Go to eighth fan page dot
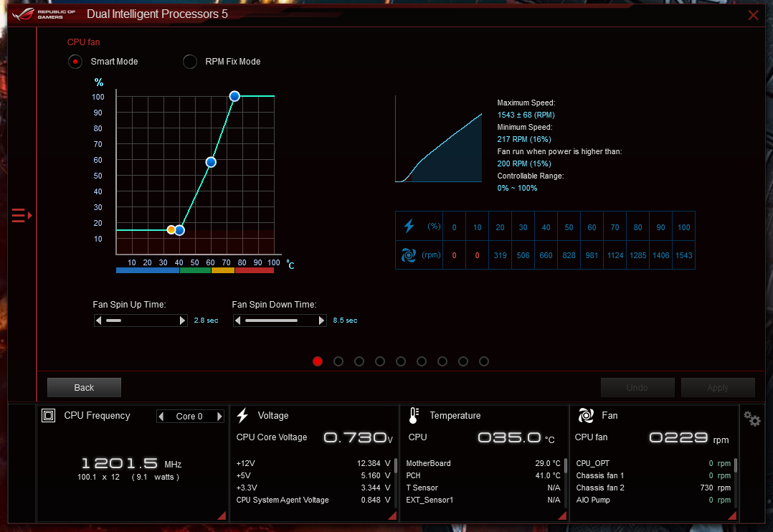Screen dimensions: 773x532 (463, 361)
